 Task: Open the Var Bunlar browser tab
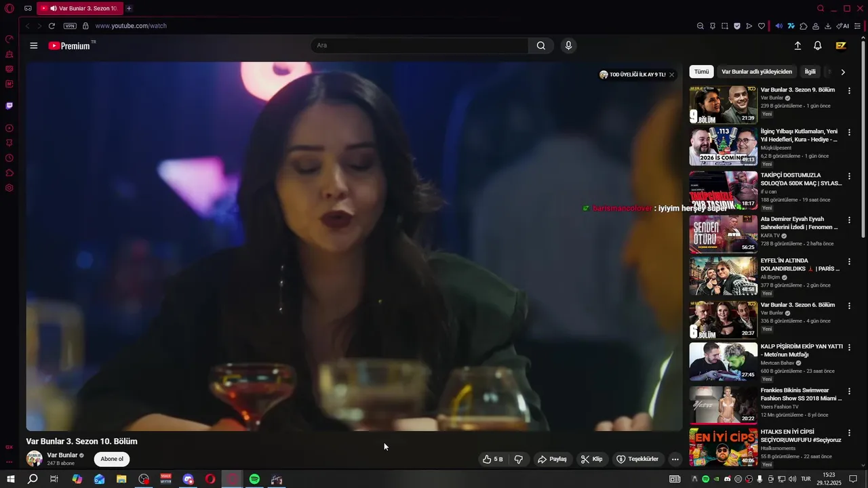pyautogui.click(x=79, y=8)
